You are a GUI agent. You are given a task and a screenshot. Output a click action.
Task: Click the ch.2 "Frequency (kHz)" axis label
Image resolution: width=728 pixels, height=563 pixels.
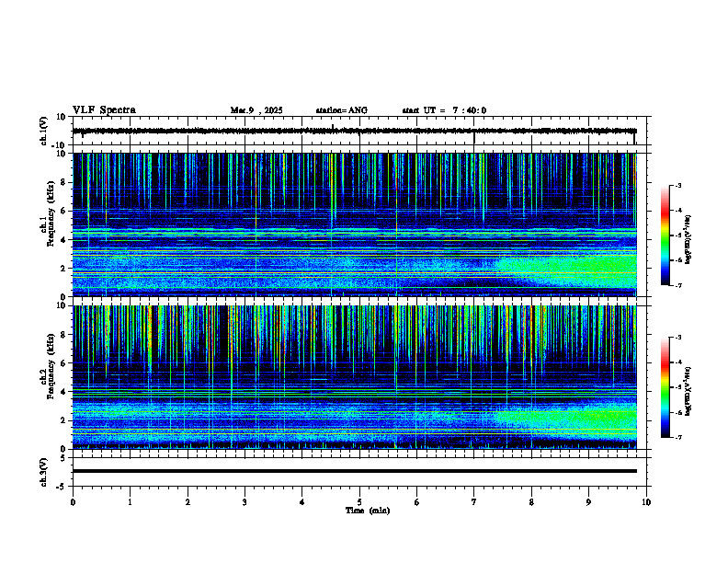(x=51, y=366)
